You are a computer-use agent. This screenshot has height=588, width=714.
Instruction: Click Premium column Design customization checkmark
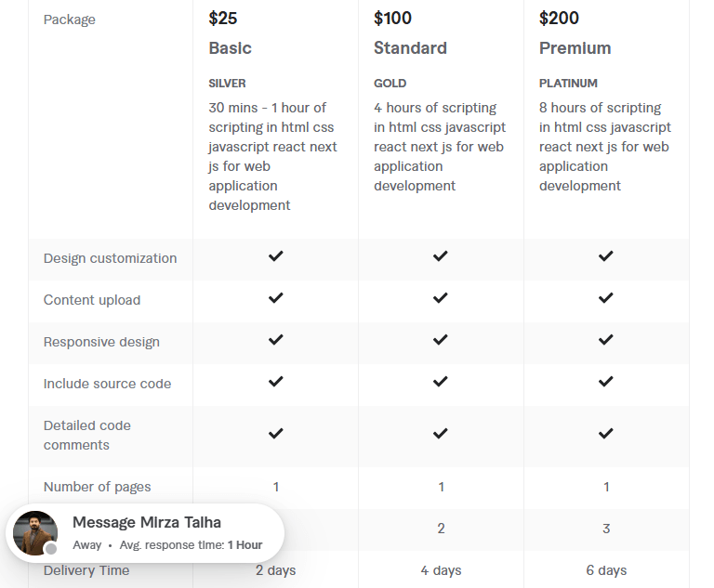(x=606, y=255)
